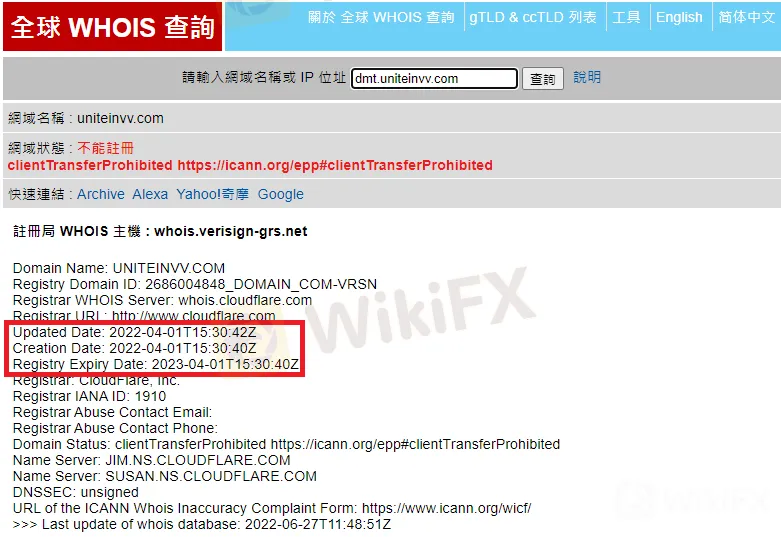Open the Google quick link
781x537 pixels.
pyautogui.click(x=280, y=194)
